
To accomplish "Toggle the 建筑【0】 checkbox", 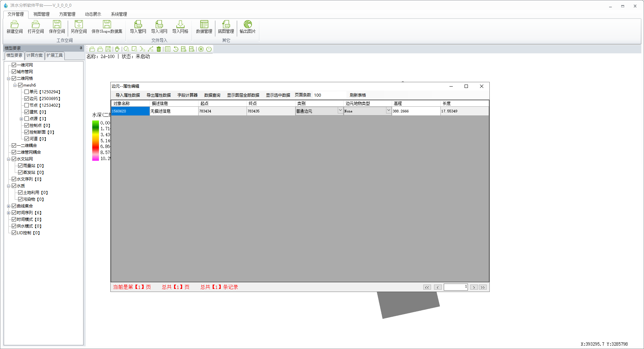I will pos(26,112).
